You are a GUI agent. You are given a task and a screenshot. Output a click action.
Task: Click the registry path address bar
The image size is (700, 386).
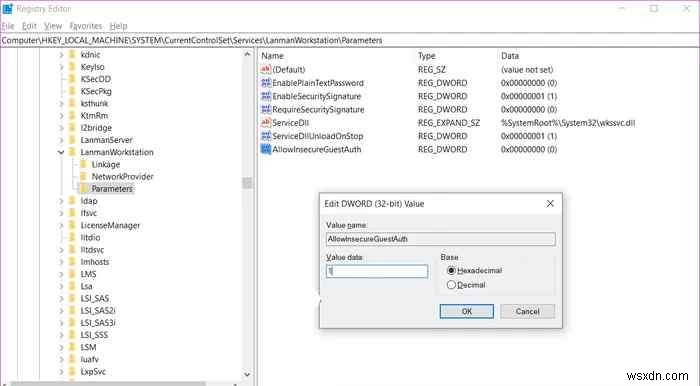click(x=350, y=41)
